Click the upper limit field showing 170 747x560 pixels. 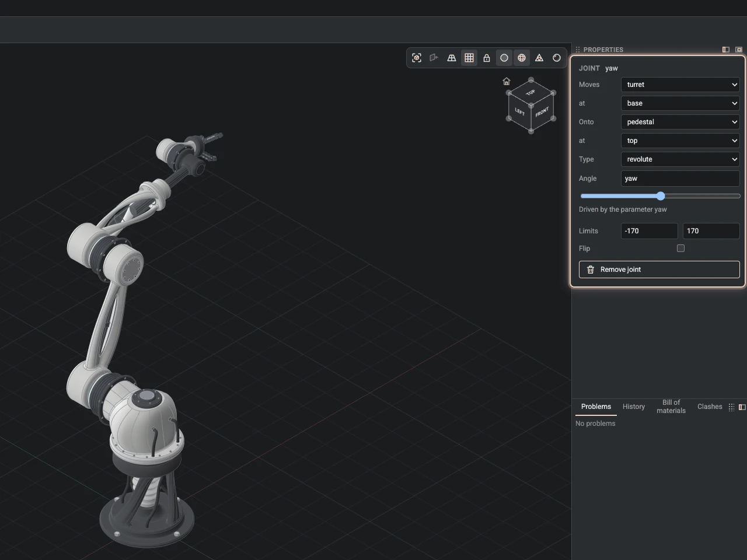(711, 231)
